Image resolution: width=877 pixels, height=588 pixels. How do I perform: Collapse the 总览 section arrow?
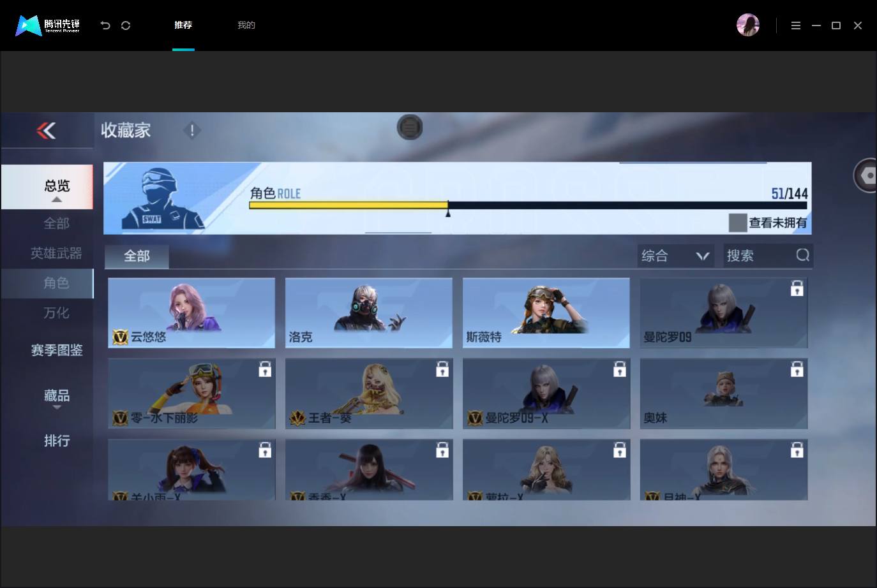tap(57, 200)
